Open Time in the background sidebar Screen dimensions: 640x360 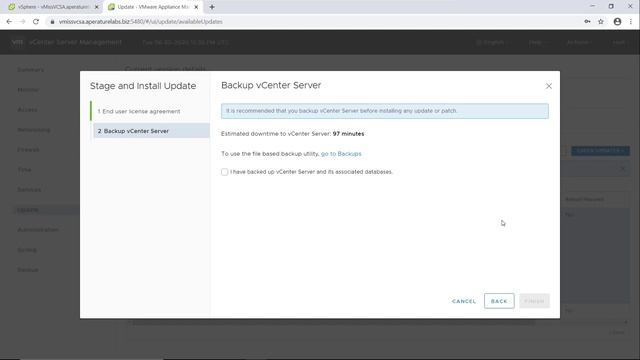(24, 170)
